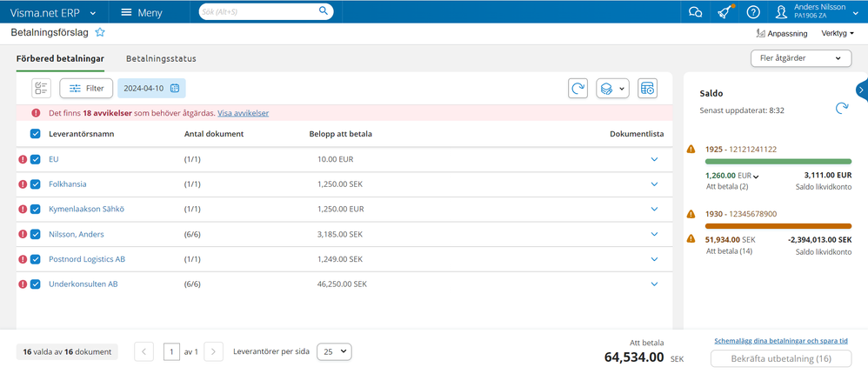The height and width of the screenshot is (374, 868).
Task: Uncheck the Kymenlaakson Sähkö checkbox
Action: [36, 209]
